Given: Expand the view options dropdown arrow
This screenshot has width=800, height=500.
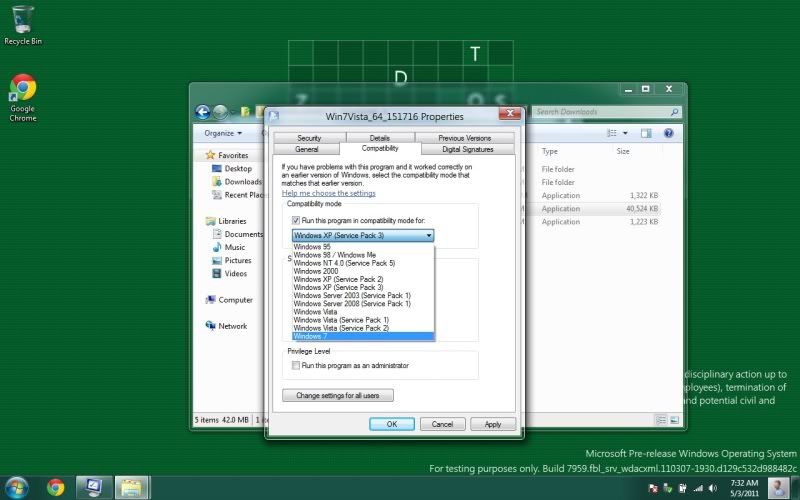Looking at the screenshot, I should point(625,133).
